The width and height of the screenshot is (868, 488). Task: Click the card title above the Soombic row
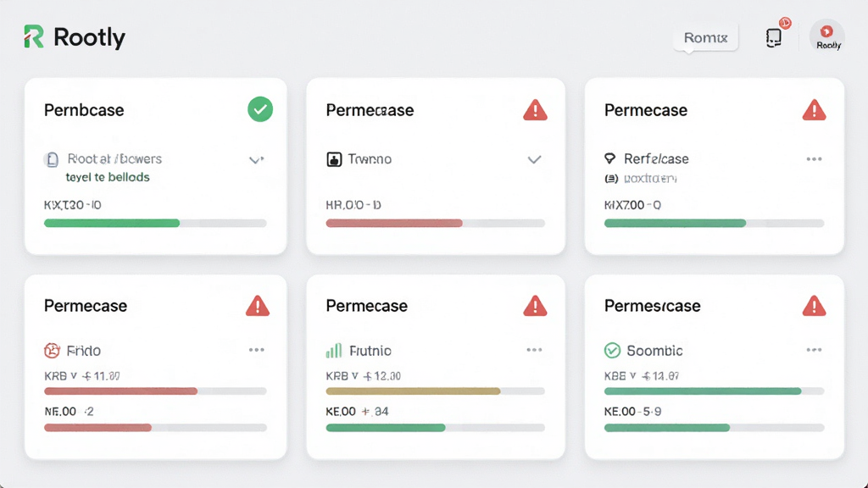coord(653,306)
